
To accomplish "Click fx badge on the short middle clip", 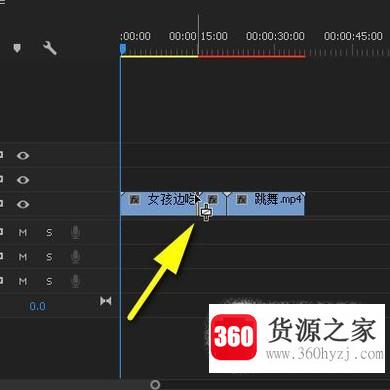I will 213,199.
